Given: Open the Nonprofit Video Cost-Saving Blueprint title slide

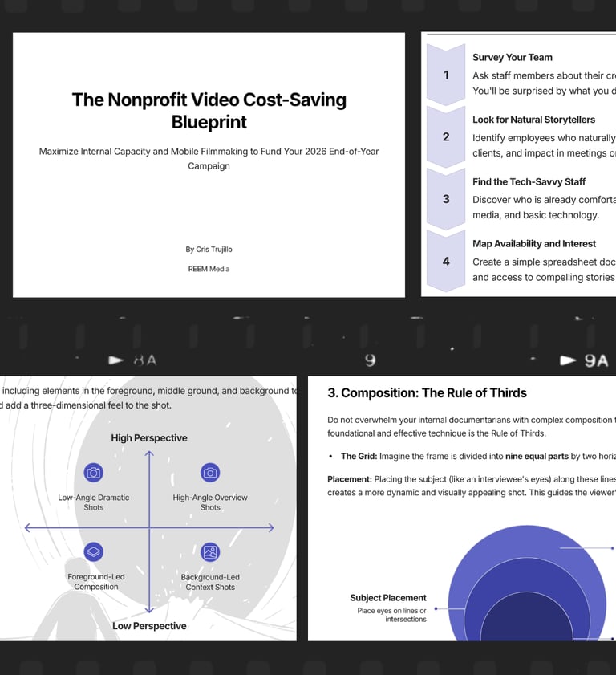Looking at the screenshot, I should (x=209, y=165).
